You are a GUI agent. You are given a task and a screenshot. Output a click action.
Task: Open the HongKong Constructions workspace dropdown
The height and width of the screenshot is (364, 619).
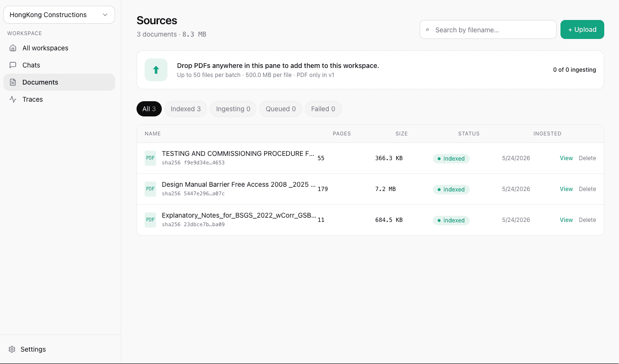point(59,15)
